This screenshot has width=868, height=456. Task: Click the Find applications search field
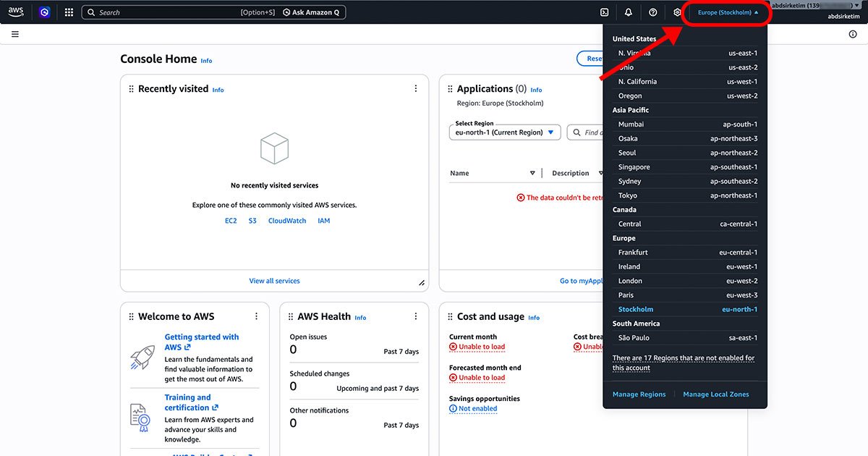(584, 132)
